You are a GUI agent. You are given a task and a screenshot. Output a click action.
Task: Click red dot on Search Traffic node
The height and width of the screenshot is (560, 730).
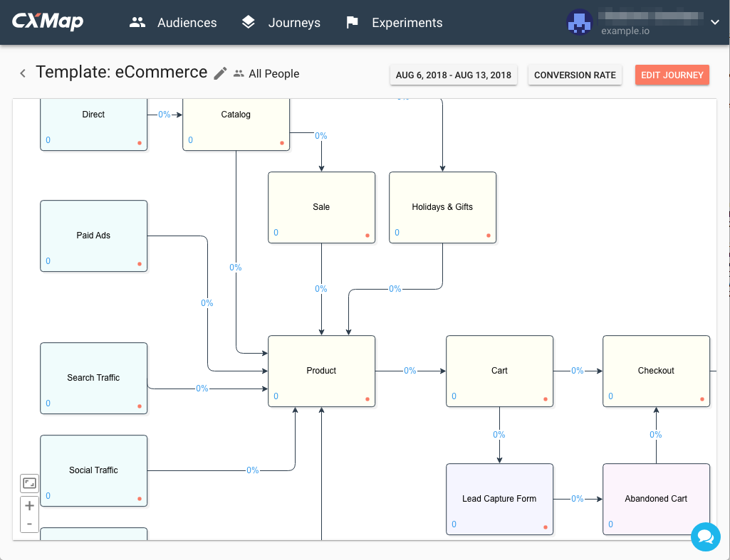click(x=139, y=406)
